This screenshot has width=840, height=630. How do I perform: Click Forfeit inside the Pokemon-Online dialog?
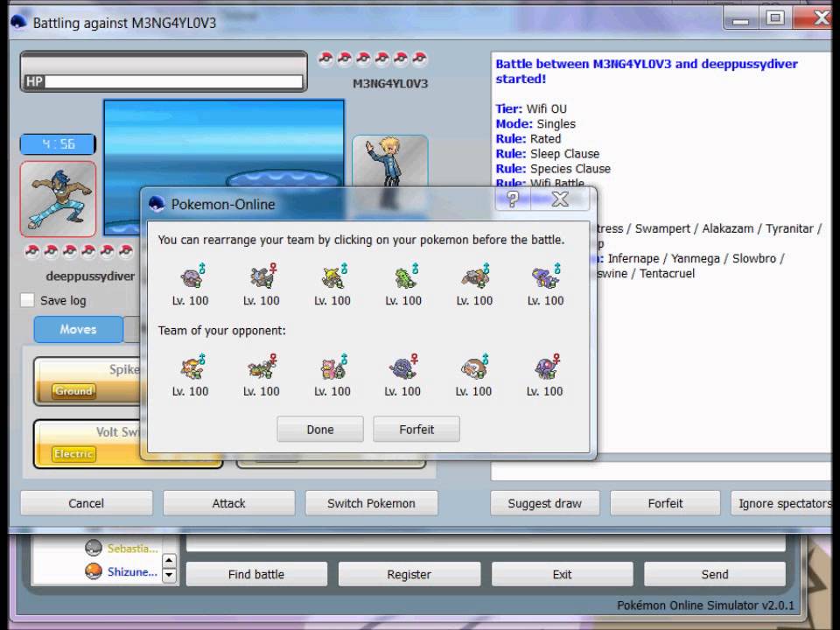[x=416, y=429]
